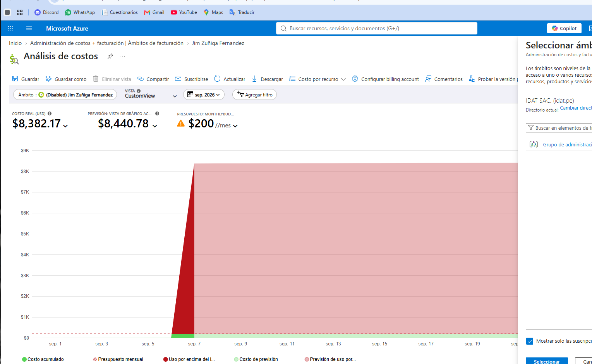Open the ellipsis more options beside title
Image resolution: width=592 pixels, height=364 pixels.
click(123, 56)
